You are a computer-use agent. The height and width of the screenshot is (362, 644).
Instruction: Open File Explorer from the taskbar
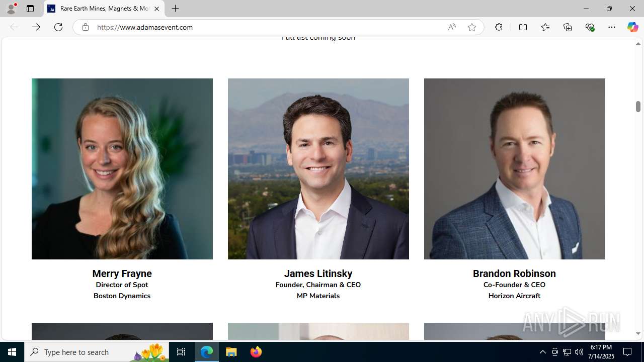tap(231, 352)
